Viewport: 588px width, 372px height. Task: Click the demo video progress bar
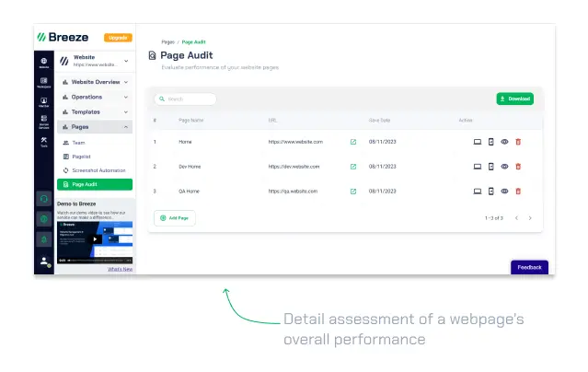(96, 261)
